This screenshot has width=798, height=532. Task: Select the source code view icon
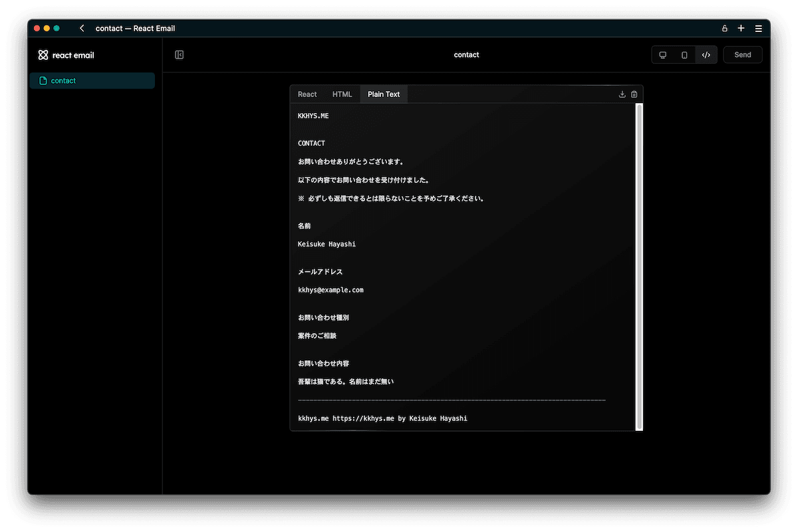pos(706,55)
